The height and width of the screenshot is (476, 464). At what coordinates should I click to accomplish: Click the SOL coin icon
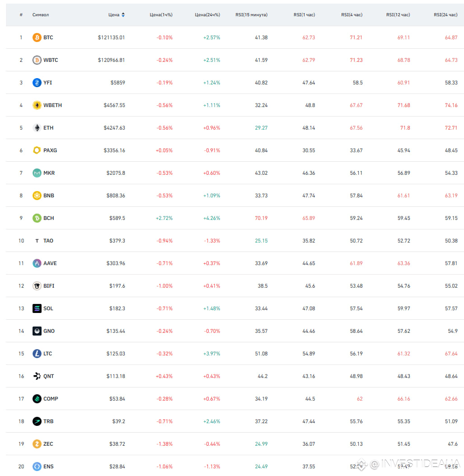click(x=37, y=308)
